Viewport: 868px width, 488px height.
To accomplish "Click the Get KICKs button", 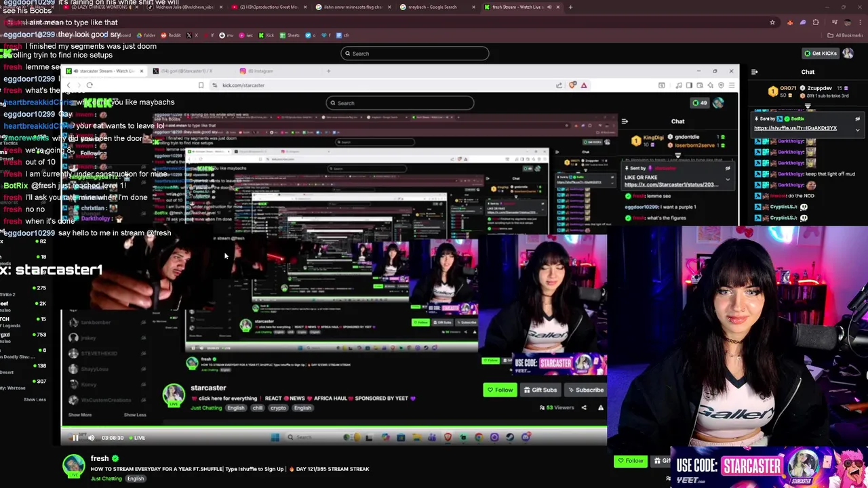I will point(819,54).
